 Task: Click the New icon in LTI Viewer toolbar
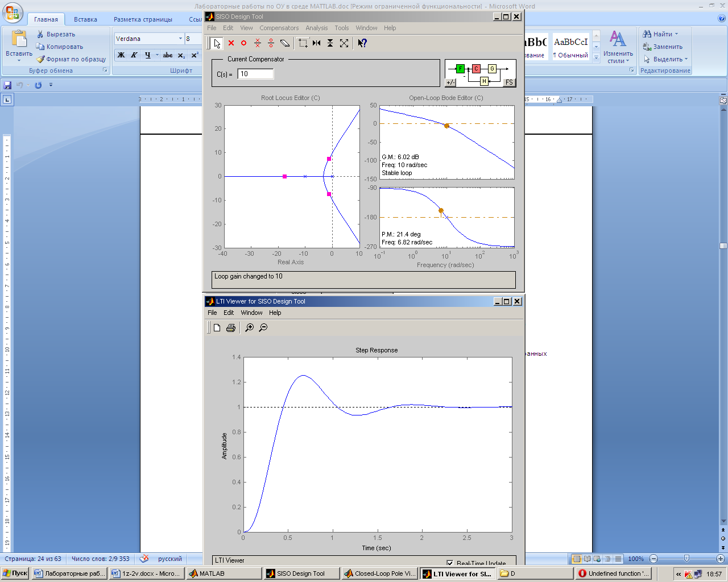point(217,328)
